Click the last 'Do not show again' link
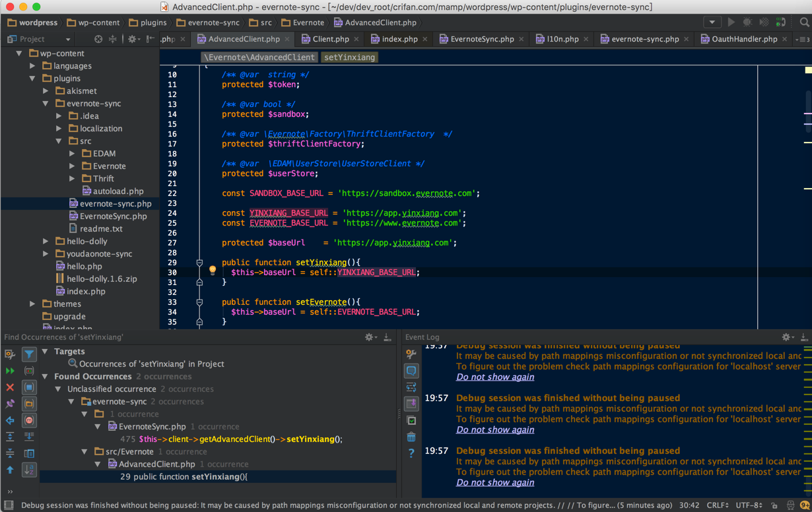Screen dimensions: 812x512 pos(495,482)
